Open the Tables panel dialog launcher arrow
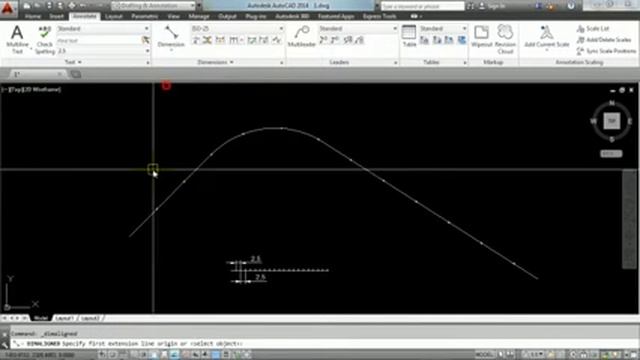640x360 pixels. click(465, 63)
